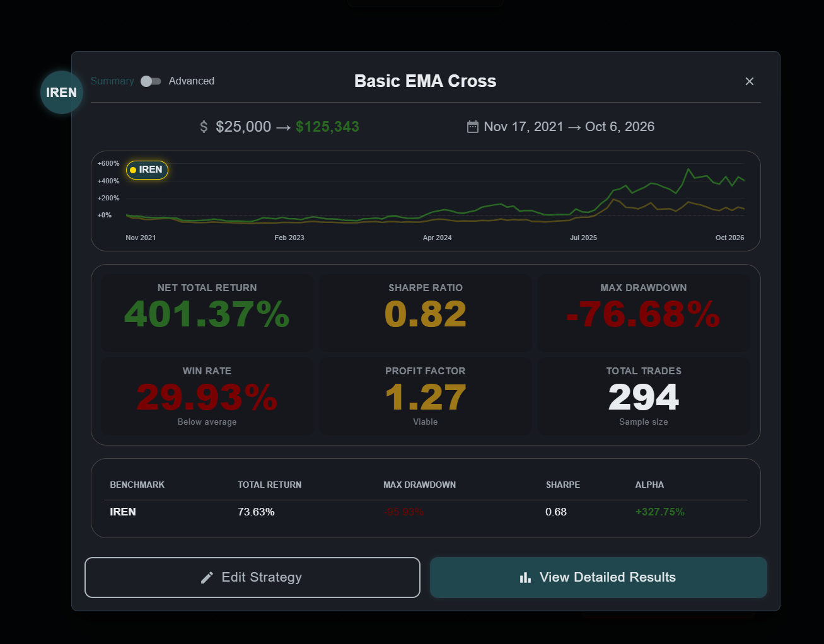
Task: Click the starting balance $25,000
Action: click(x=243, y=127)
